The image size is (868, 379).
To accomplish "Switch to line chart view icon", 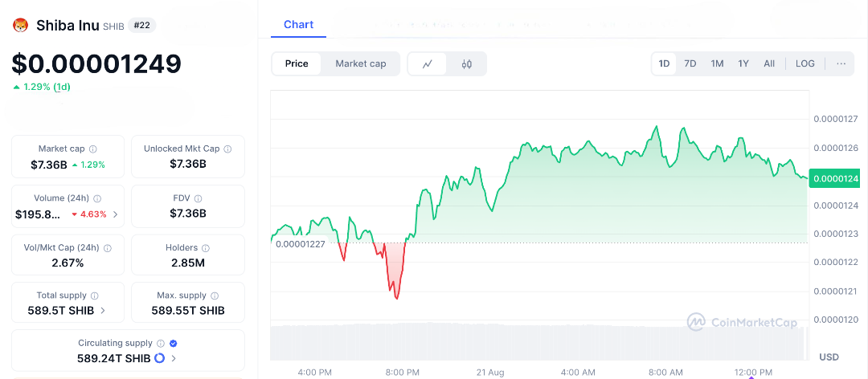I will point(428,64).
